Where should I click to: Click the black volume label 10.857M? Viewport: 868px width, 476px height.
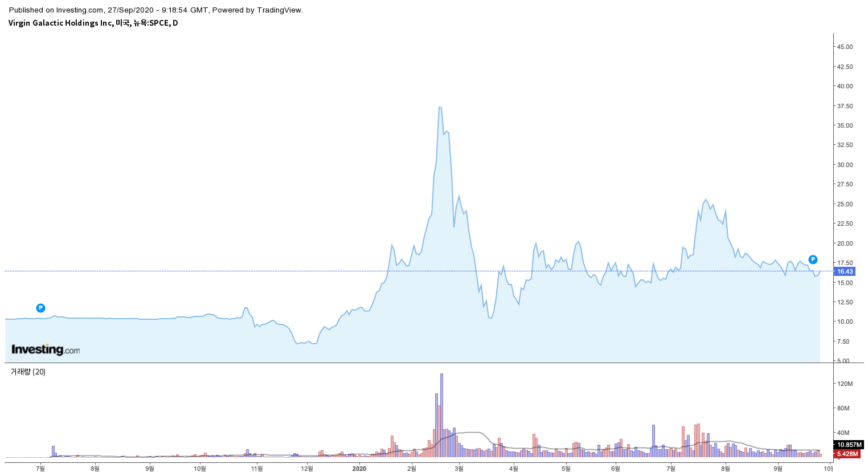point(849,445)
